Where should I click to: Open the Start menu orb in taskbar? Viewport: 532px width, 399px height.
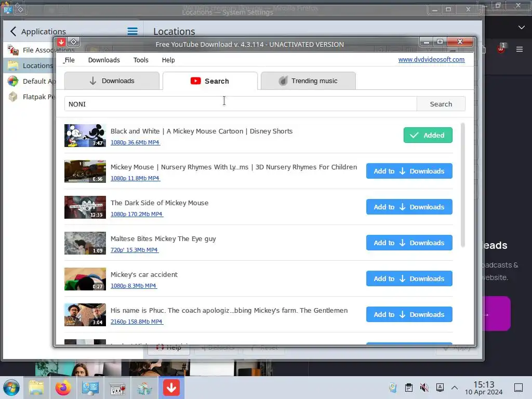11,388
